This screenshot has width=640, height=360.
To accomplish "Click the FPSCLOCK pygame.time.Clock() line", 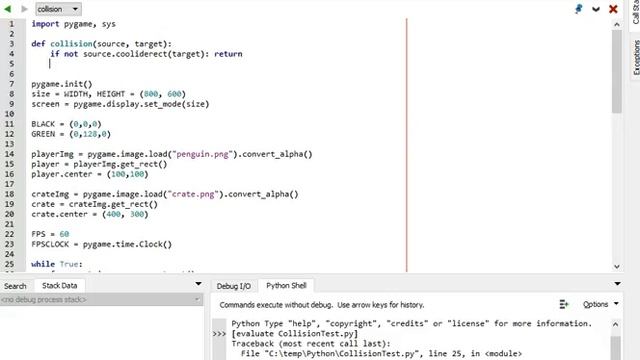I will 102,244.
